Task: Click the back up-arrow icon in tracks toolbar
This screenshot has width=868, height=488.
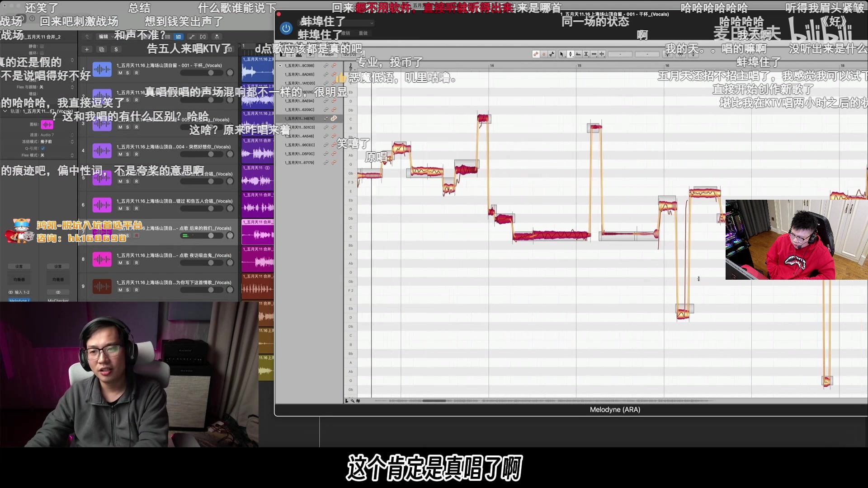Action: [x=87, y=37]
